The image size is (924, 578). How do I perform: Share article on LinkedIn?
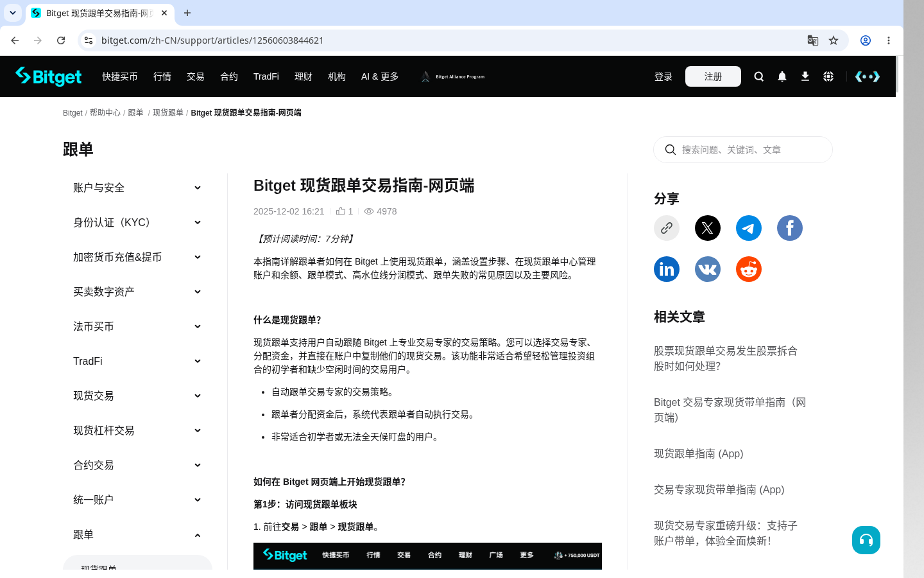coord(667,269)
